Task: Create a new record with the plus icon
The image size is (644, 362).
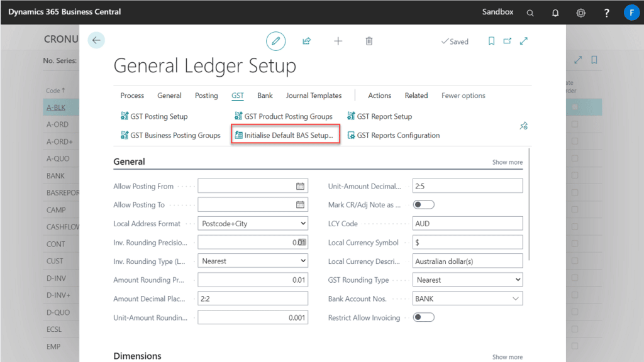Action: [338, 41]
